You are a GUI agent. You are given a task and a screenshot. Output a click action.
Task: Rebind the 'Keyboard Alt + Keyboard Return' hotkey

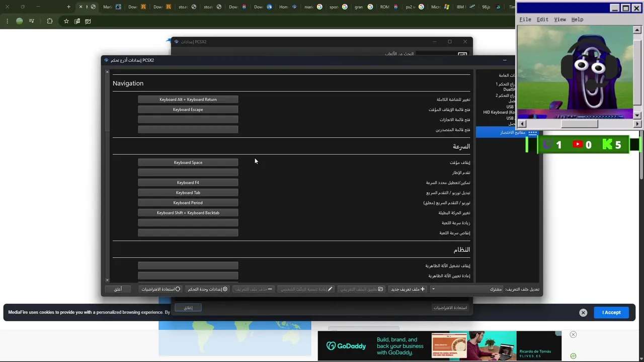click(x=188, y=100)
